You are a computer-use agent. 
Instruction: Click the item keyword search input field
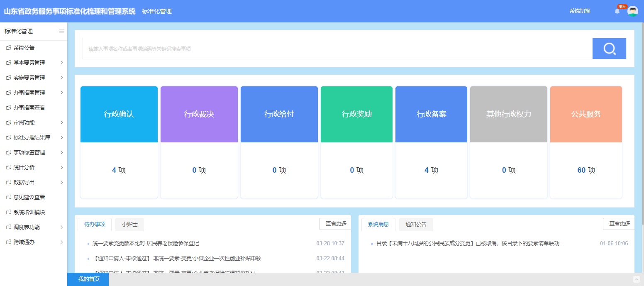[337, 49]
